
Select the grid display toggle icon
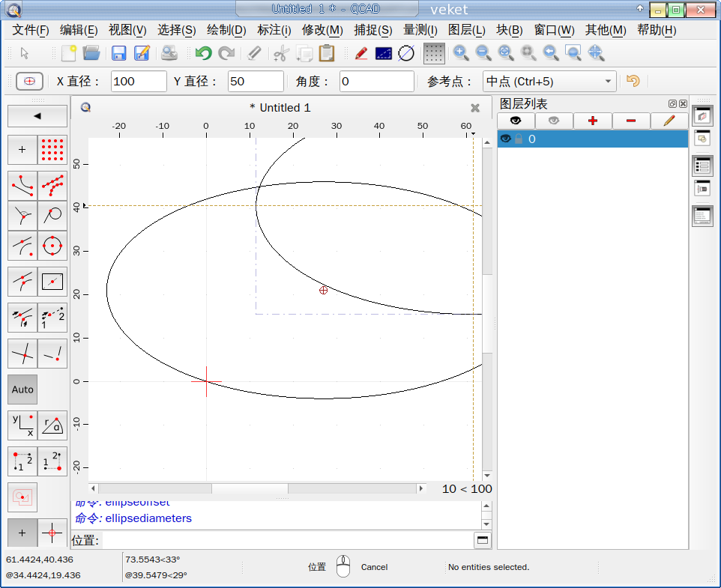pos(432,53)
